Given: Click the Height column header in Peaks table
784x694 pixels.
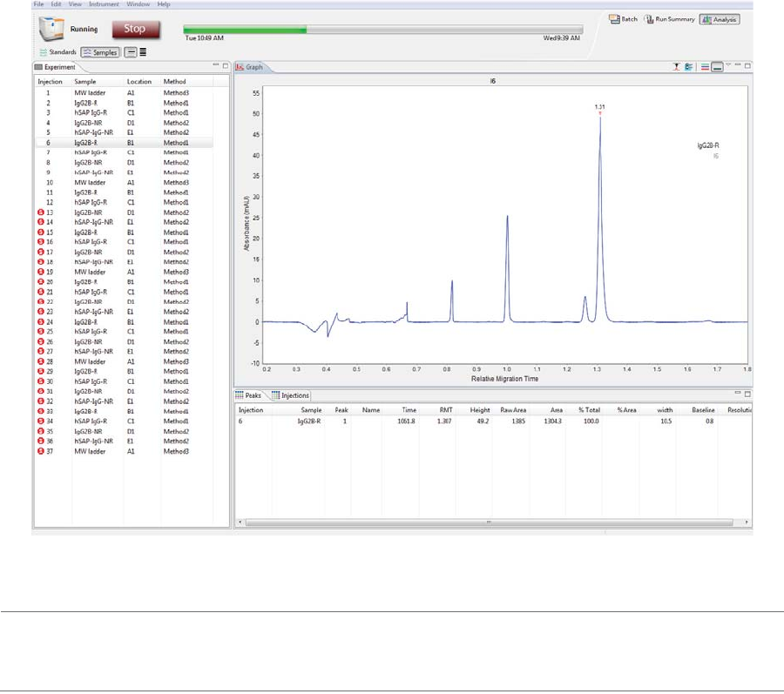Looking at the screenshot, I should 479,410.
